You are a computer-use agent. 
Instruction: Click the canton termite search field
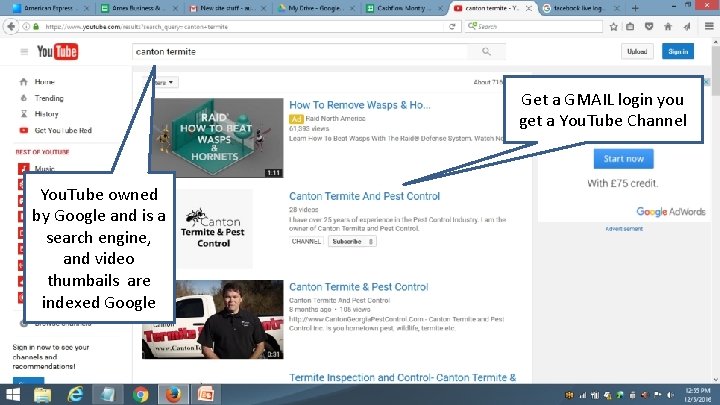point(301,51)
